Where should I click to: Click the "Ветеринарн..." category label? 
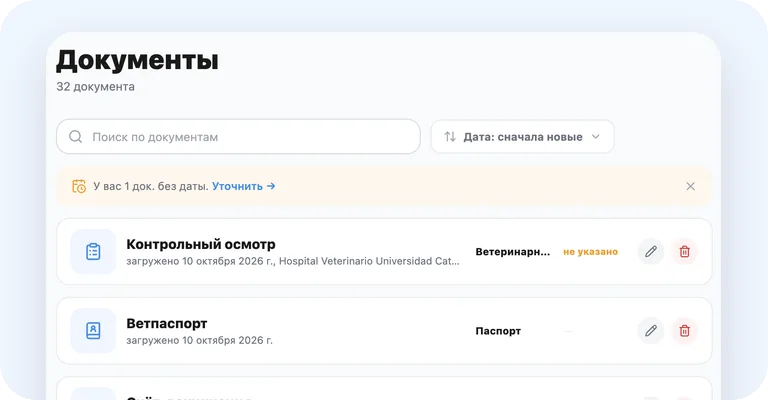513,252
